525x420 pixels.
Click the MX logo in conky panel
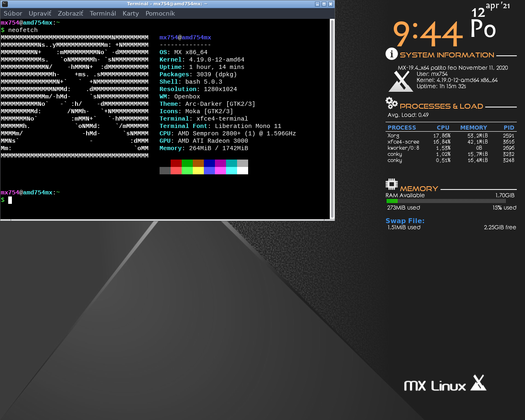400,81
